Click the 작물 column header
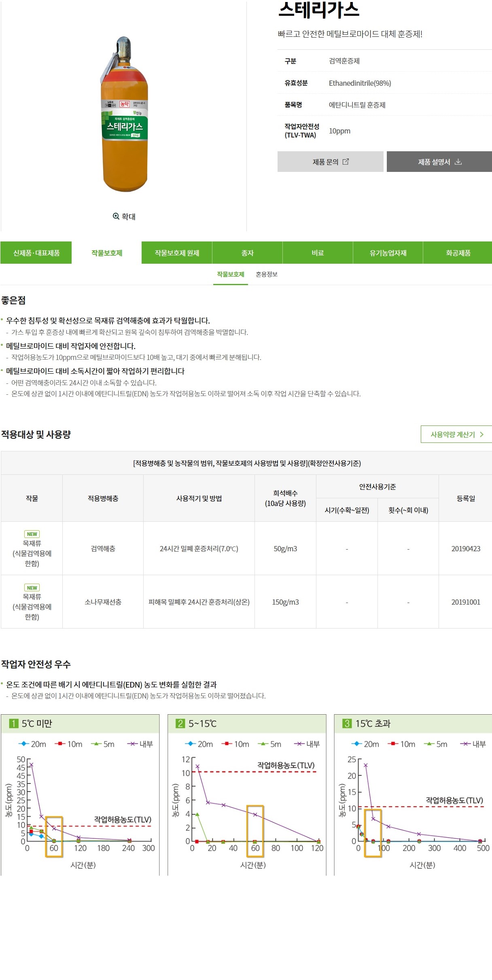This screenshot has width=492, height=980. [x=32, y=498]
